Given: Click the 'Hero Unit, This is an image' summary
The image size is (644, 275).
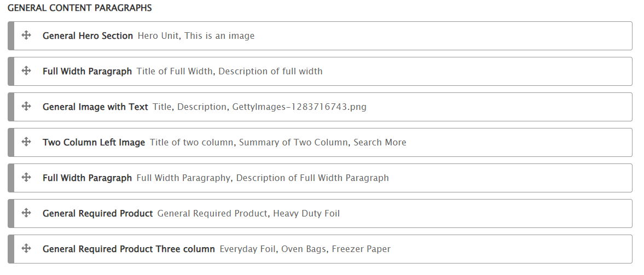Looking at the screenshot, I should point(196,36).
